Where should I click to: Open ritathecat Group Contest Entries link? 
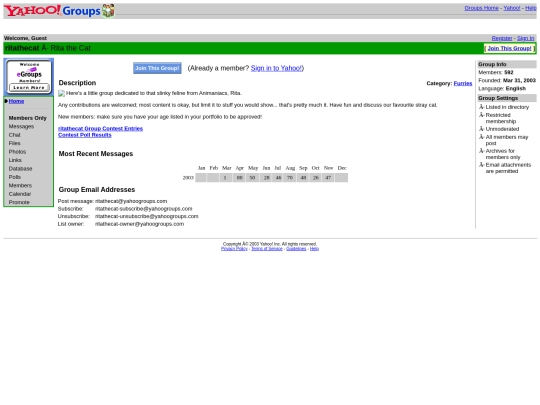[x=100, y=128]
